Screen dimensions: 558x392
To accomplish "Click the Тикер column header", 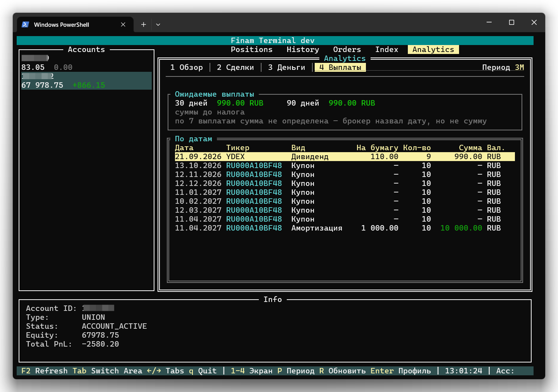I will coord(237,148).
